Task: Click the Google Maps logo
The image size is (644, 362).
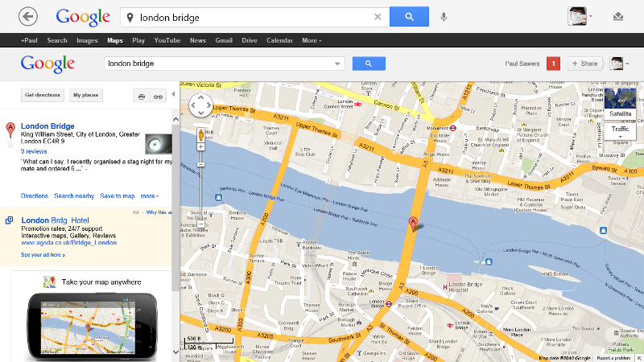Action: [x=47, y=64]
